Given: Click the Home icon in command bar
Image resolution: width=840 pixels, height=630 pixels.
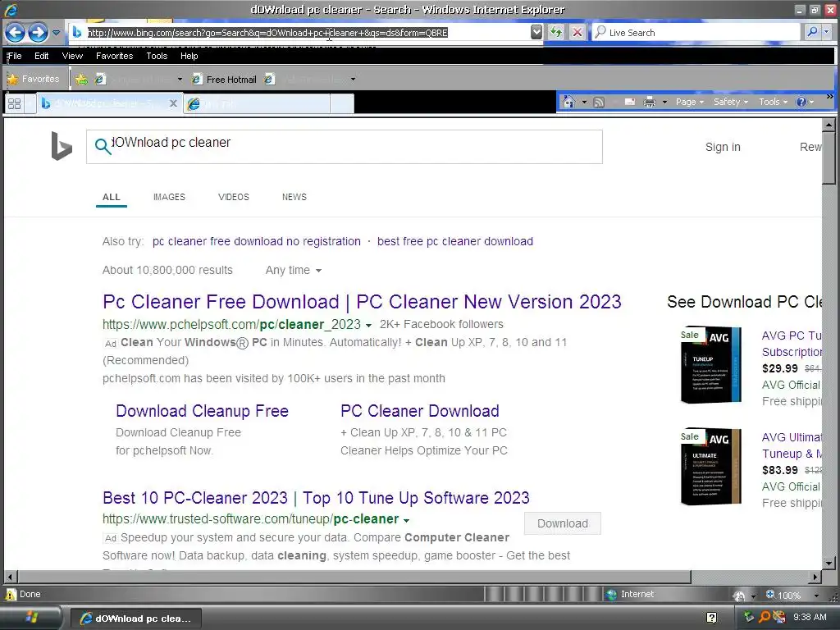Looking at the screenshot, I should (568, 102).
